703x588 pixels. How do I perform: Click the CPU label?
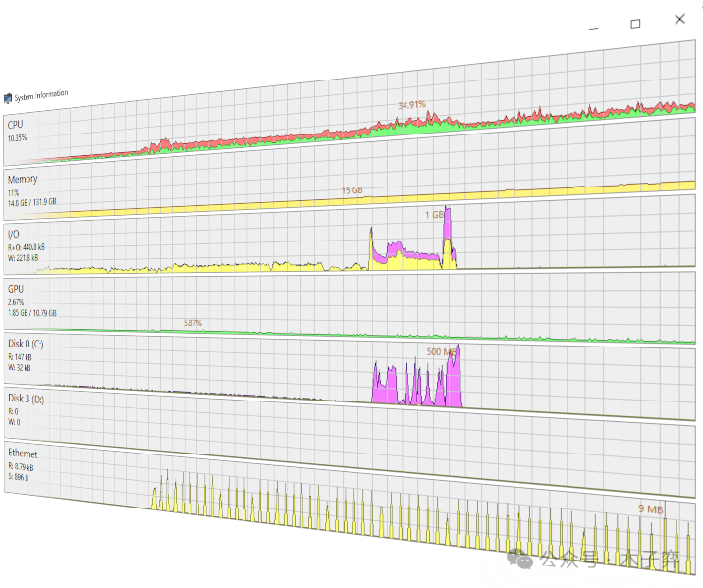tap(15, 124)
